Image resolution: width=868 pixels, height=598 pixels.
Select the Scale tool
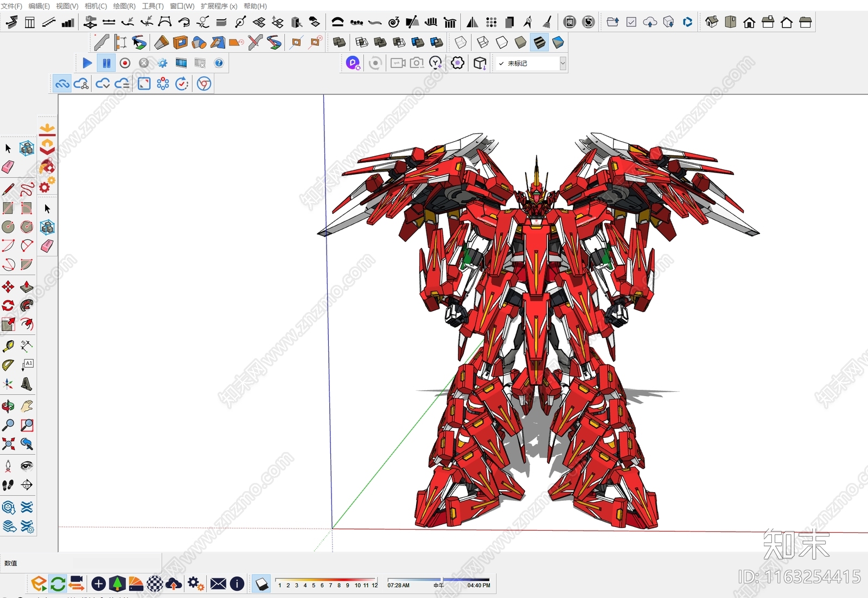coord(8,325)
